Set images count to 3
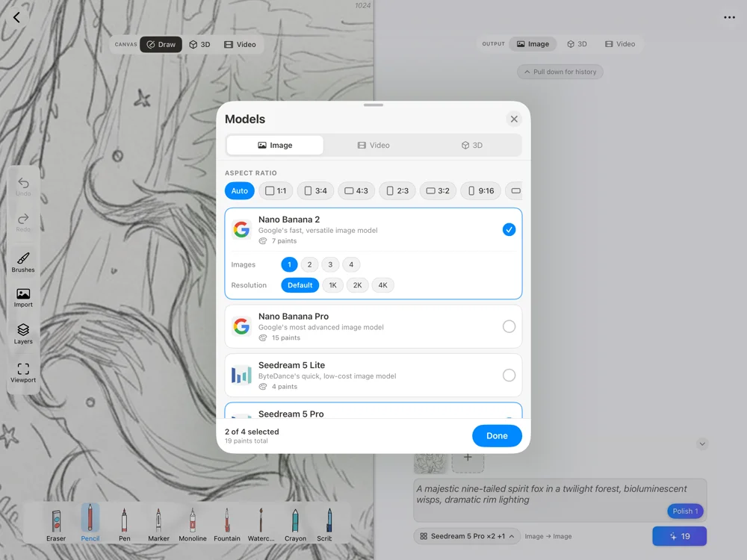This screenshot has height=560, width=747. [330, 265]
